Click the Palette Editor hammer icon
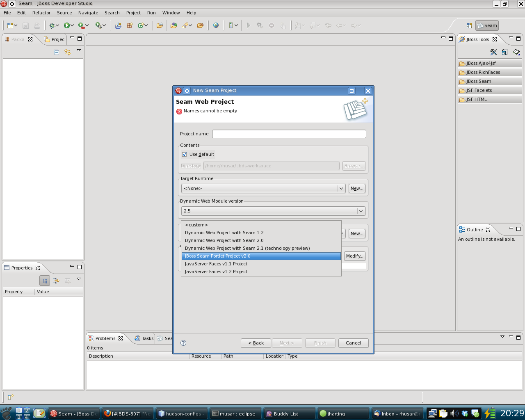 click(493, 52)
